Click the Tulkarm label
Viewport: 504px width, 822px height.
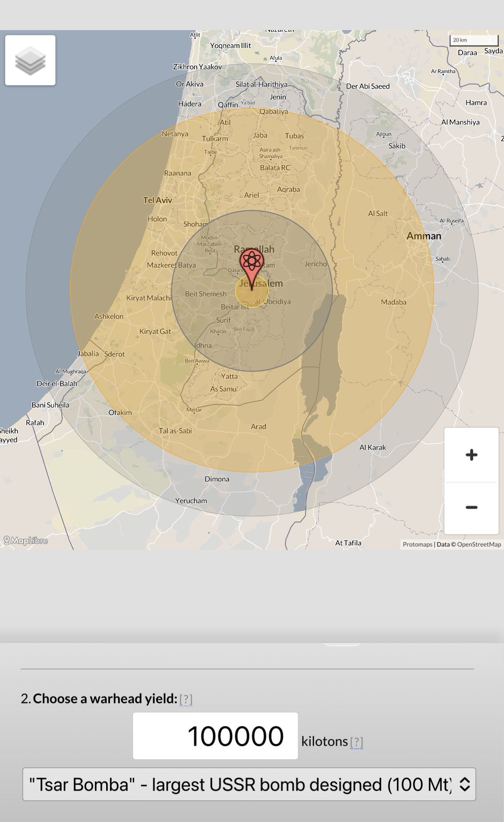tap(215, 138)
